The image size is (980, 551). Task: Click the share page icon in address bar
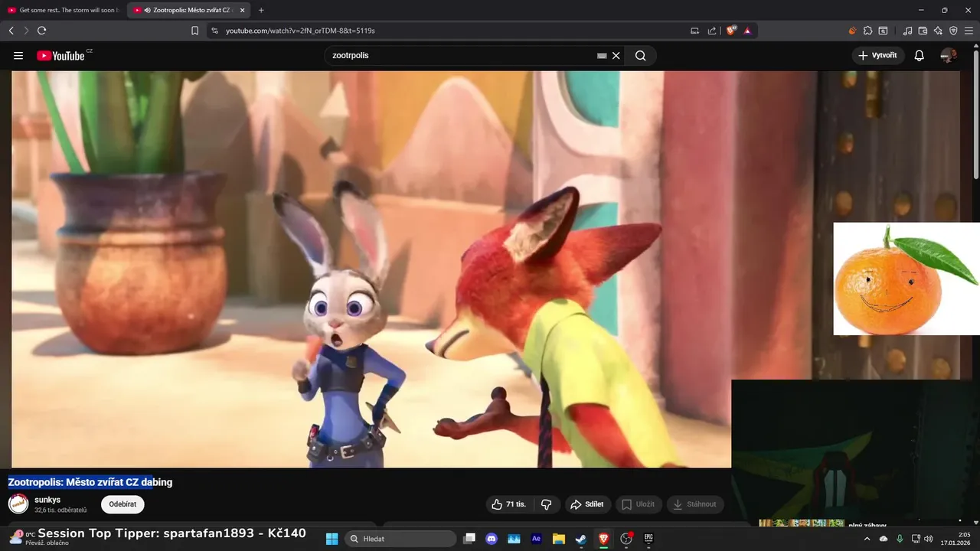(x=712, y=31)
